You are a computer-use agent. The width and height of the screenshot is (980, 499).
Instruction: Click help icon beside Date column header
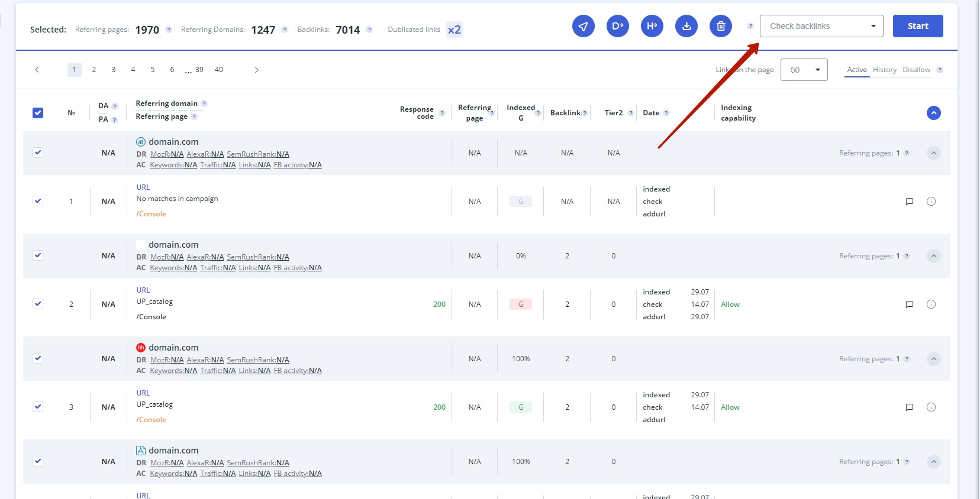666,113
